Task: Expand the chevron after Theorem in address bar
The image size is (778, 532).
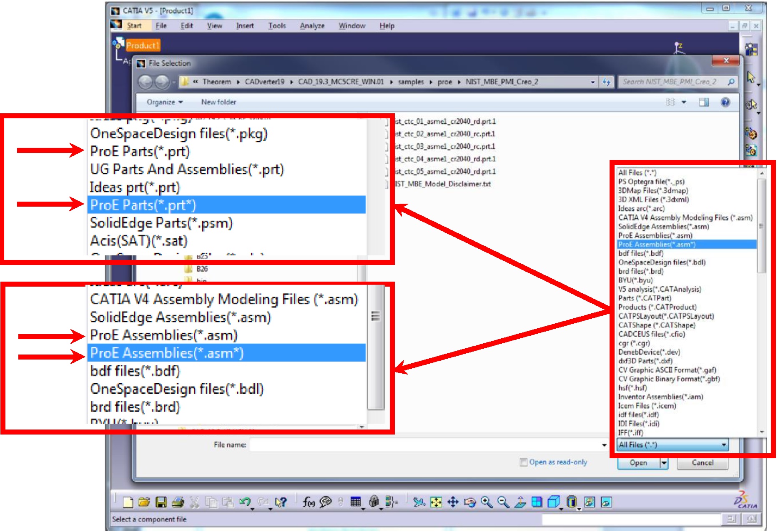Action: pos(238,82)
